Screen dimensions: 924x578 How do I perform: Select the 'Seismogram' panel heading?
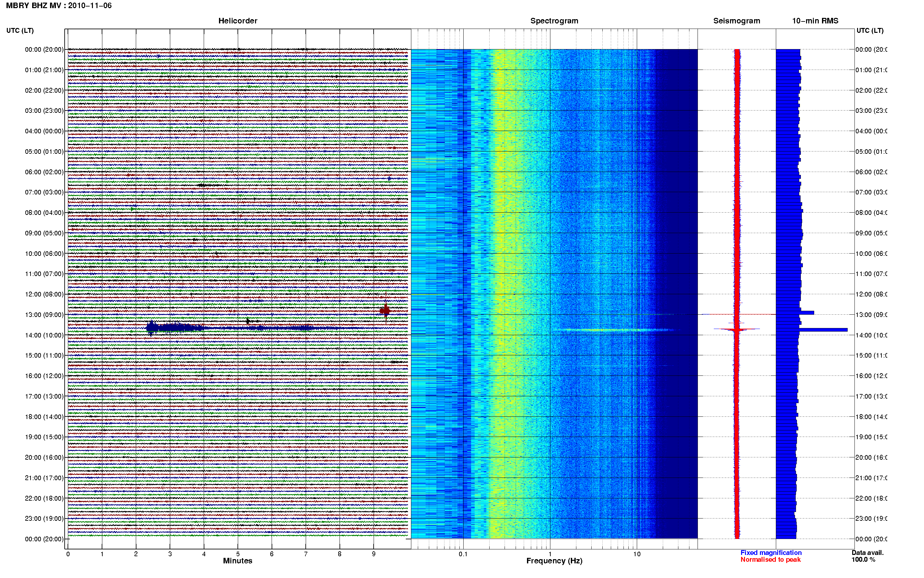pos(737,21)
